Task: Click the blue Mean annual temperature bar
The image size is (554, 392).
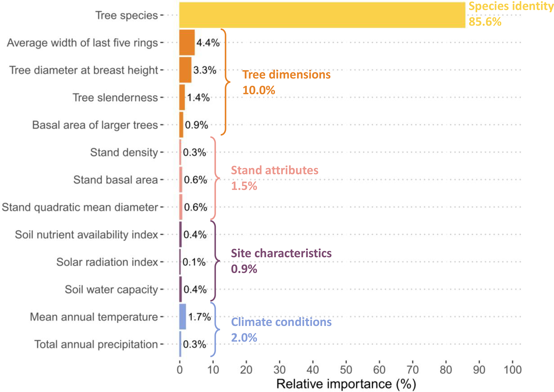Action: click(183, 317)
